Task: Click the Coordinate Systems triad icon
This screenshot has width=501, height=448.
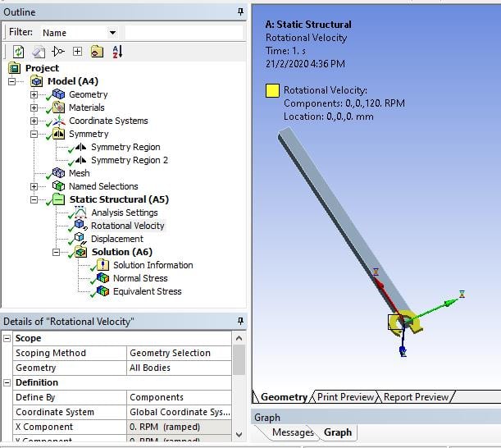Action: (58, 121)
